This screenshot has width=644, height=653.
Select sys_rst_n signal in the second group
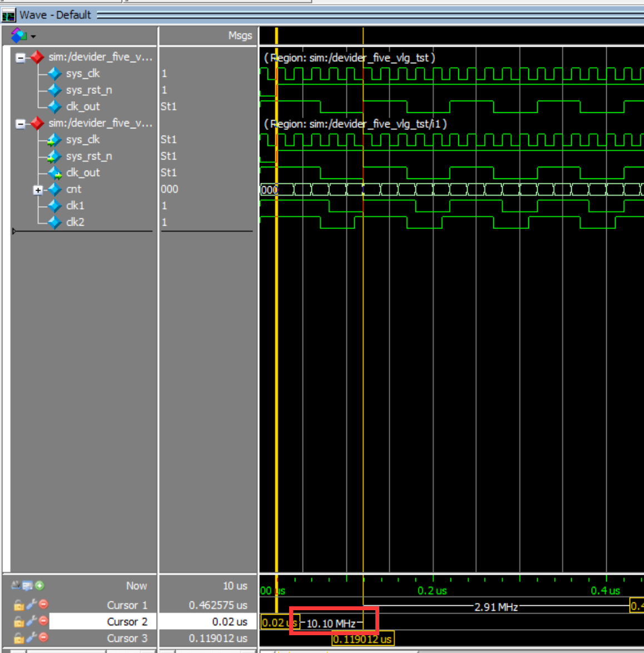[x=89, y=156]
